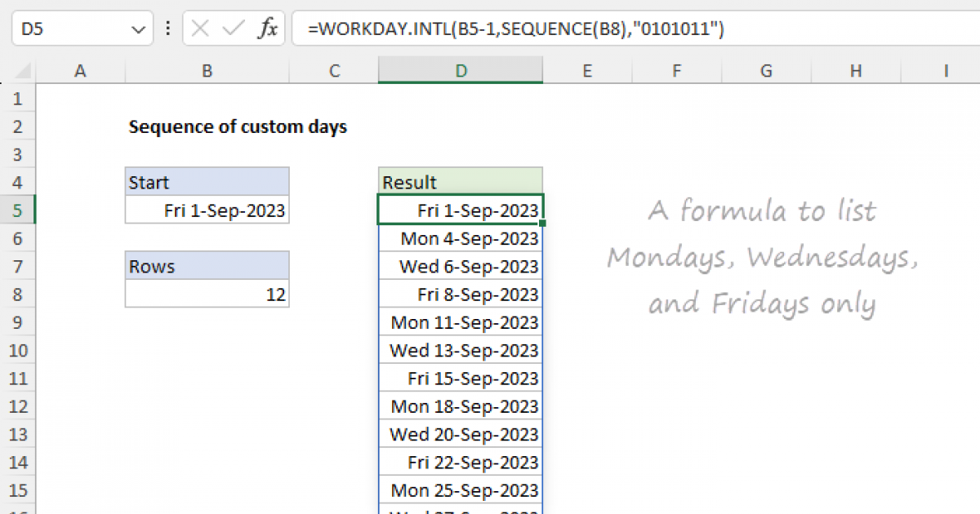Click the Start date cell B5
This screenshot has width=980, height=514.
[x=207, y=210]
